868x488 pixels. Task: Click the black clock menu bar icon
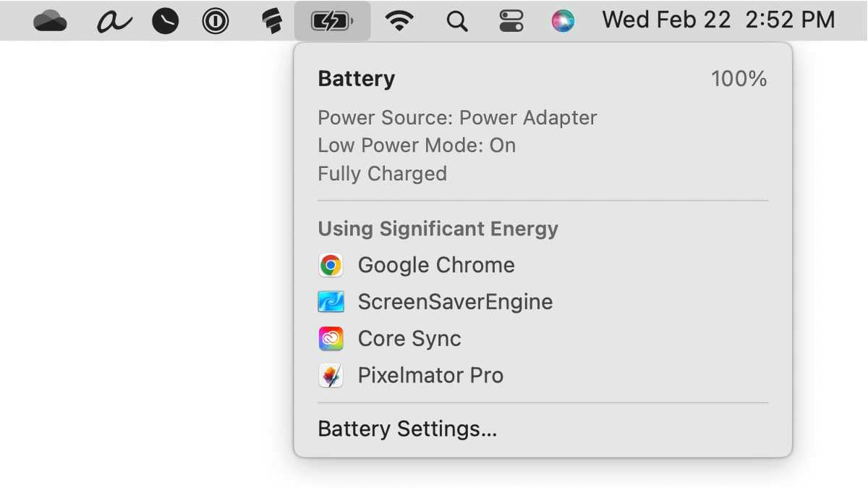click(165, 21)
